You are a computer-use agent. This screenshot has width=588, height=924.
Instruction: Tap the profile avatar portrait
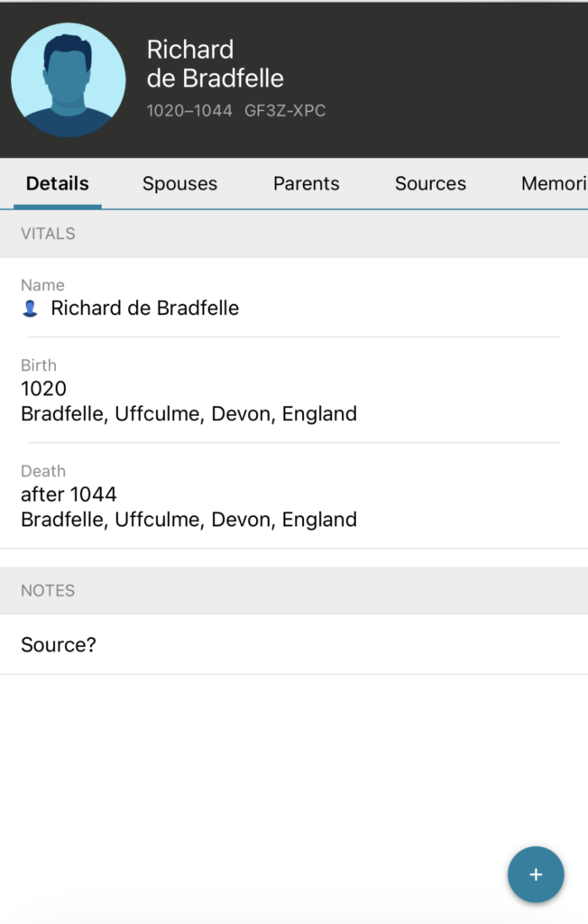pos(69,80)
